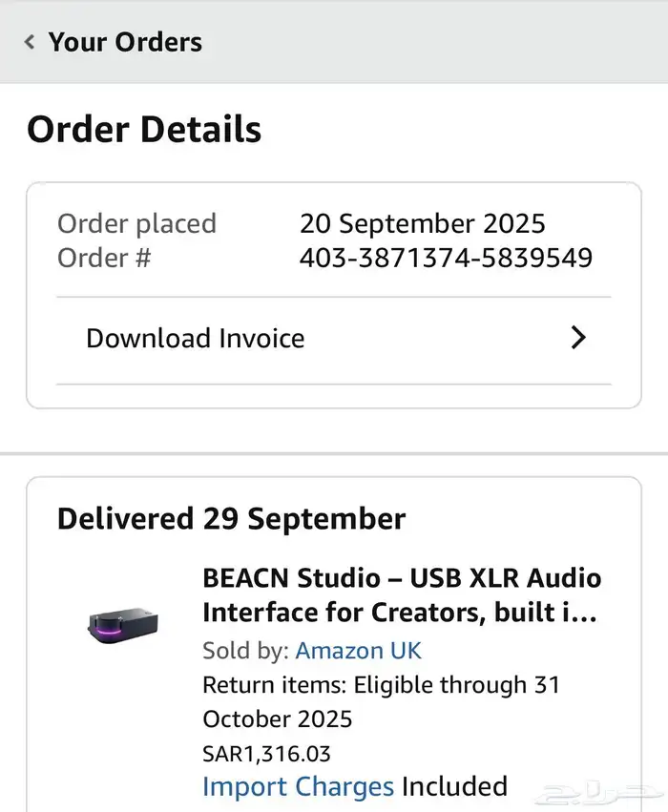Click the Order # label

coord(104,258)
